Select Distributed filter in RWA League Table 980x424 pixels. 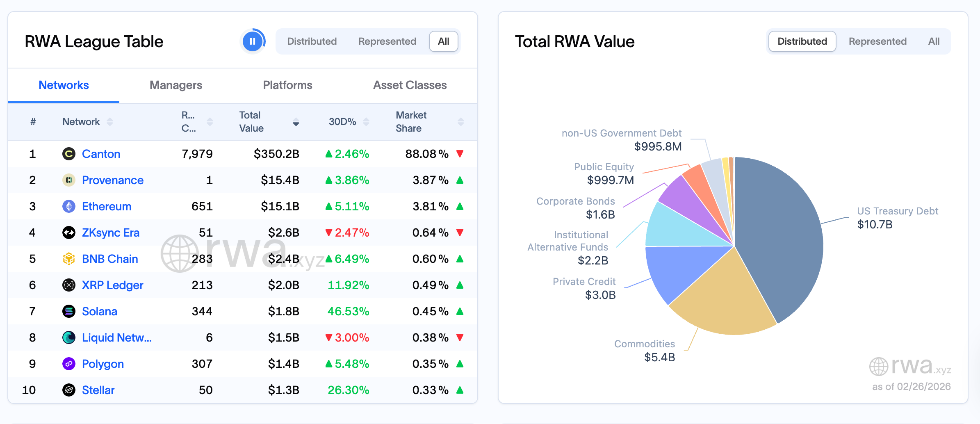(x=312, y=41)
